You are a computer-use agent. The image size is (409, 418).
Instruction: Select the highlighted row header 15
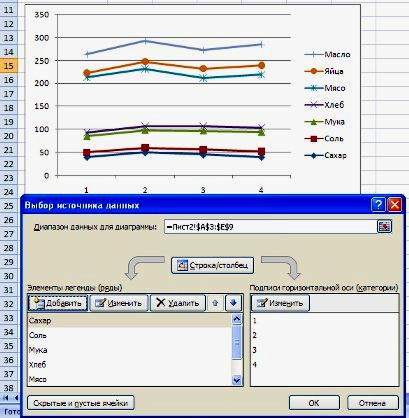click(x=9, y=66)
